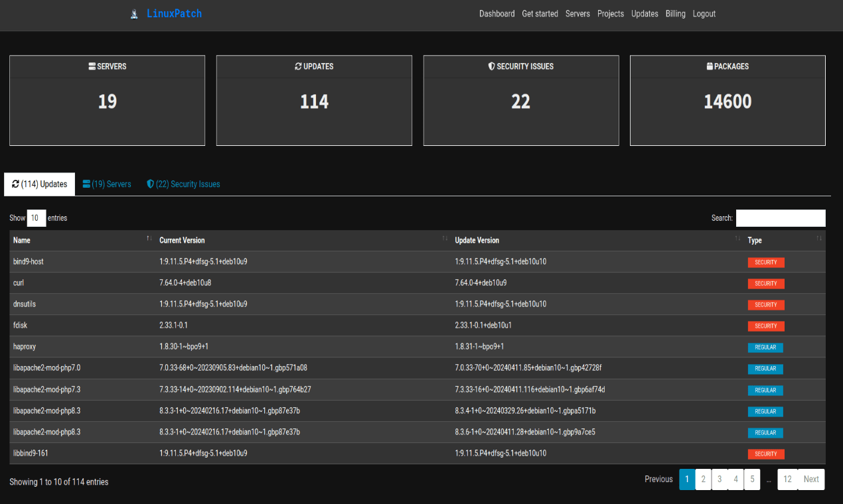Click the curl package name
The width and height of the screenshot is (843, 504).
pyautogui.click(x=19, y=283)
